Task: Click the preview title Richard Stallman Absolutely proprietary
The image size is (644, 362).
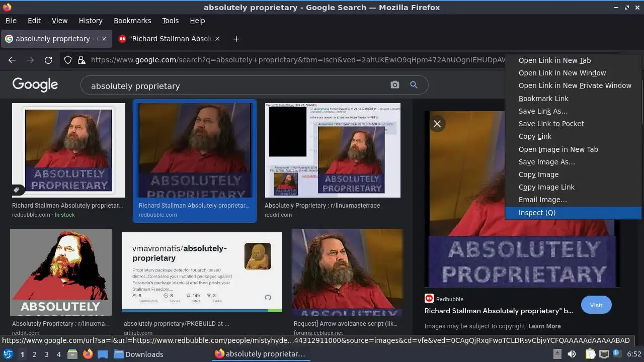Action: [x=499, y=311]
